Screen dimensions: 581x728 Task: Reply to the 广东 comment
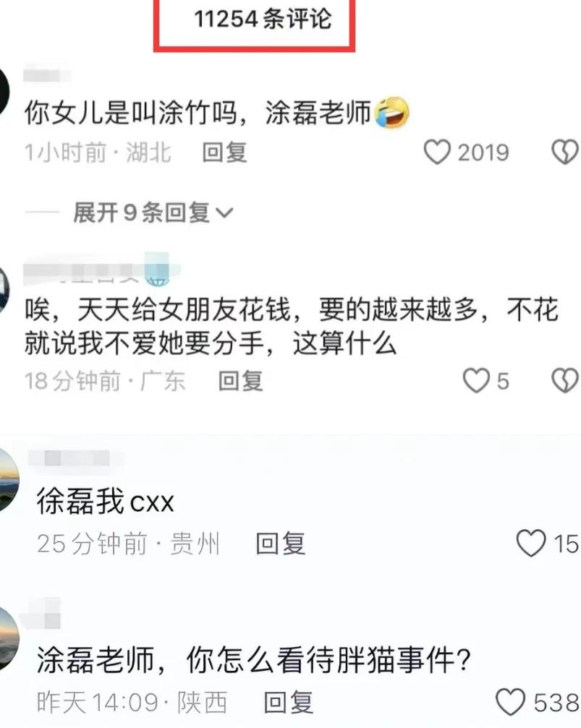(x=241, y=381)
